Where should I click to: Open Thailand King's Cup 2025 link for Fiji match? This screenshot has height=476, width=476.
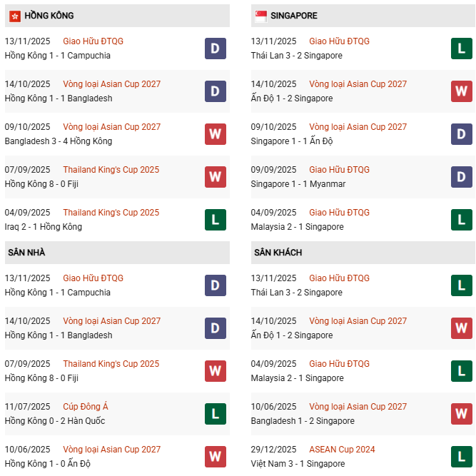[111, 170]
